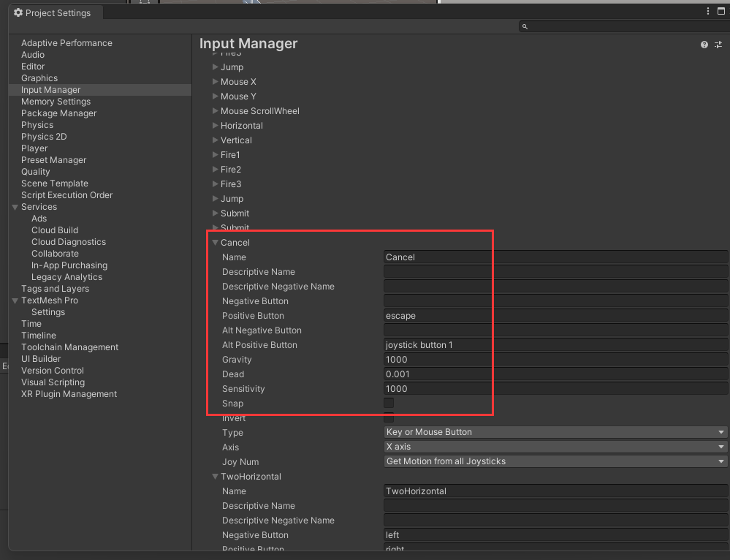The image size is (730, 560).
Task: Click the Positive Button field containing escape
Action: [x=555, y=316]
